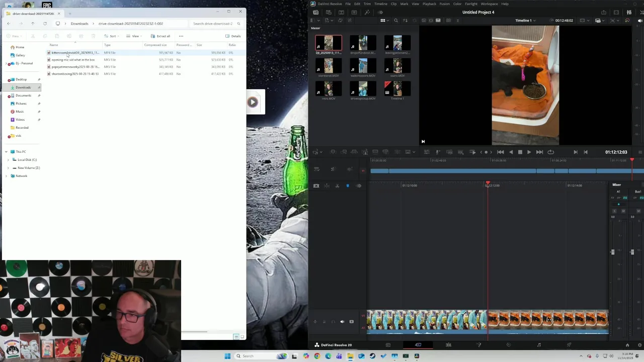This screenshot has width=644, height=362.
Task: Open the Cut page icon in the page bar
Action: pos(418,345)
